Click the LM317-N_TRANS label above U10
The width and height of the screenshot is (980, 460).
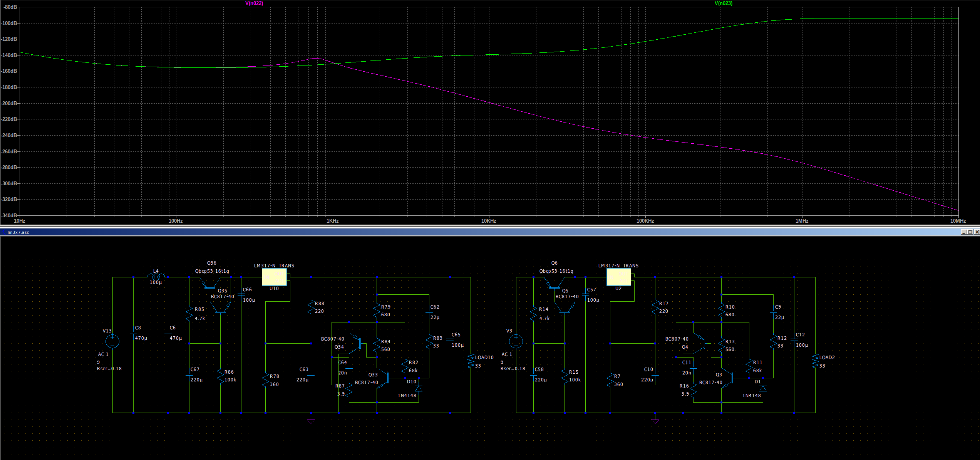(x=274, y=266)
